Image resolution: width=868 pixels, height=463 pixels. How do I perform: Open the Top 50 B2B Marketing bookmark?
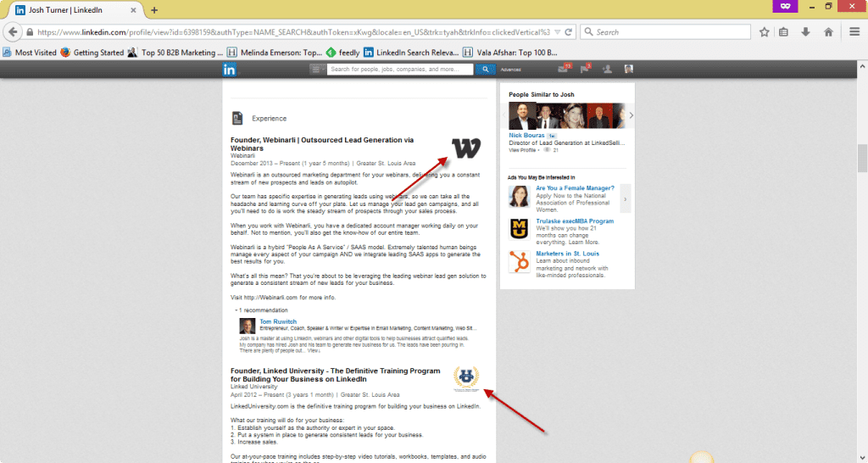[175, 53]
